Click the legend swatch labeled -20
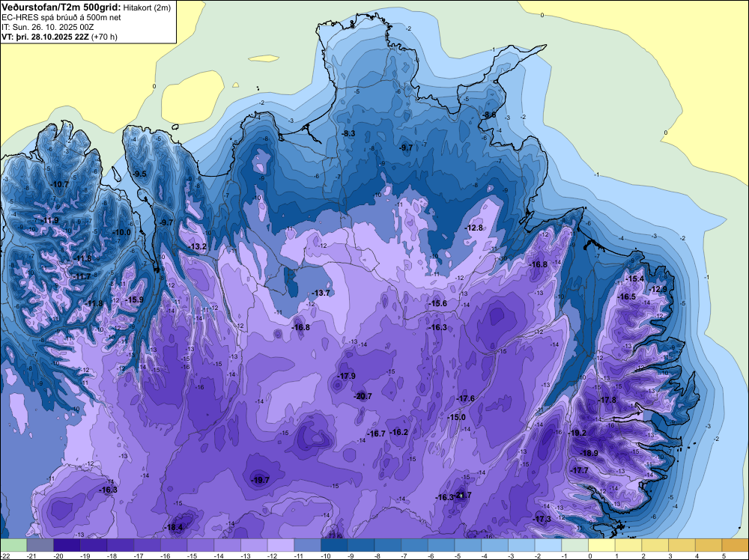This screenshot has width=749, height=560. point(67,545)
